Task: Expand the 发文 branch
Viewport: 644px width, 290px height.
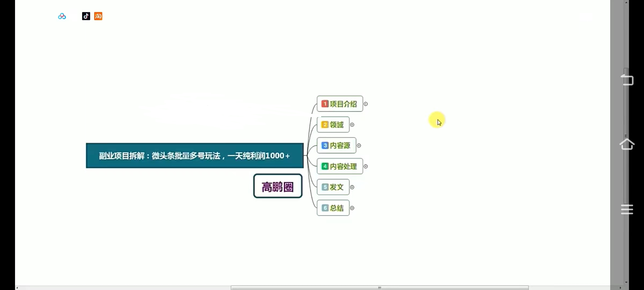Action: (352, 187)
